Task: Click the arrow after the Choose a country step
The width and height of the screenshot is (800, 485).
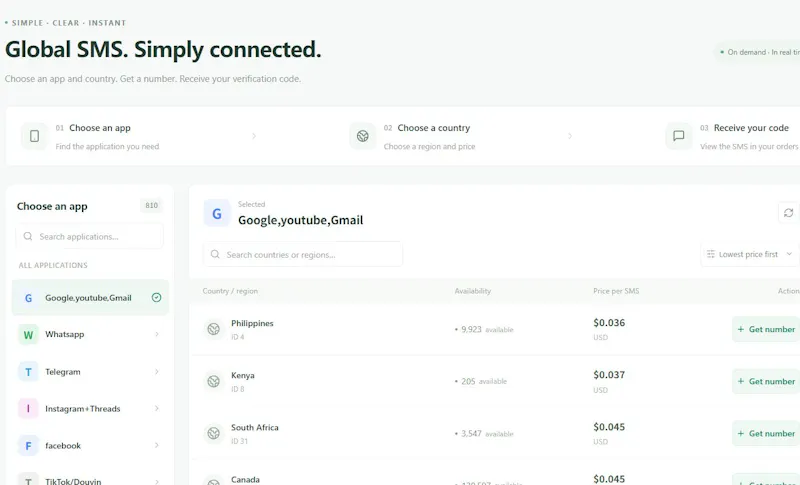Action: pyautogui.click(x=570, y=136)
